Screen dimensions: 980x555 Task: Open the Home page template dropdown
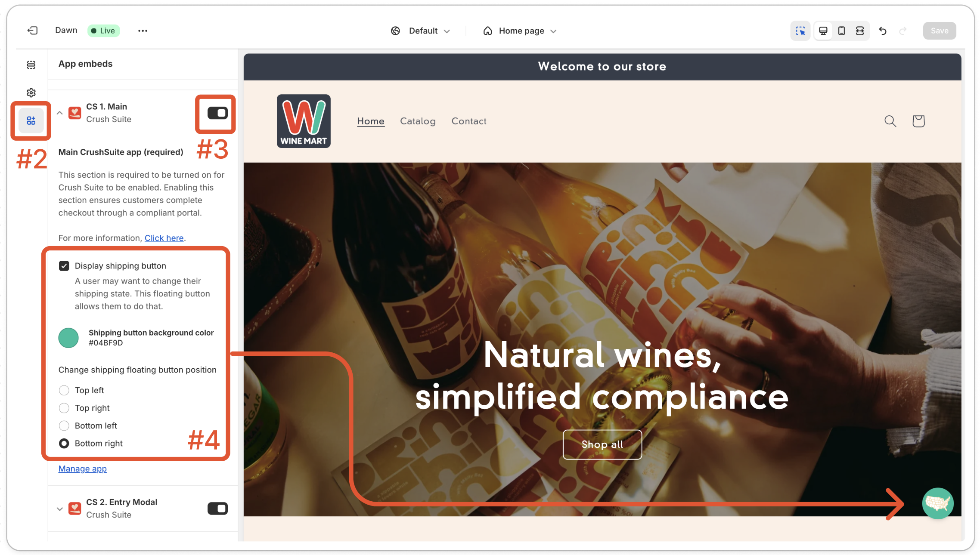520,31
